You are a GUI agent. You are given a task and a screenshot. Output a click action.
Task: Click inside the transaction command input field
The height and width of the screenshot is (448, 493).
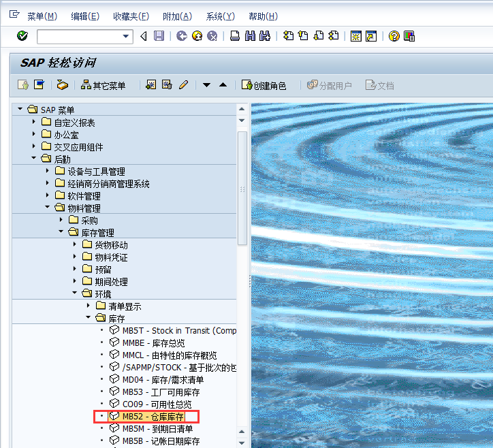pos(80,37)
